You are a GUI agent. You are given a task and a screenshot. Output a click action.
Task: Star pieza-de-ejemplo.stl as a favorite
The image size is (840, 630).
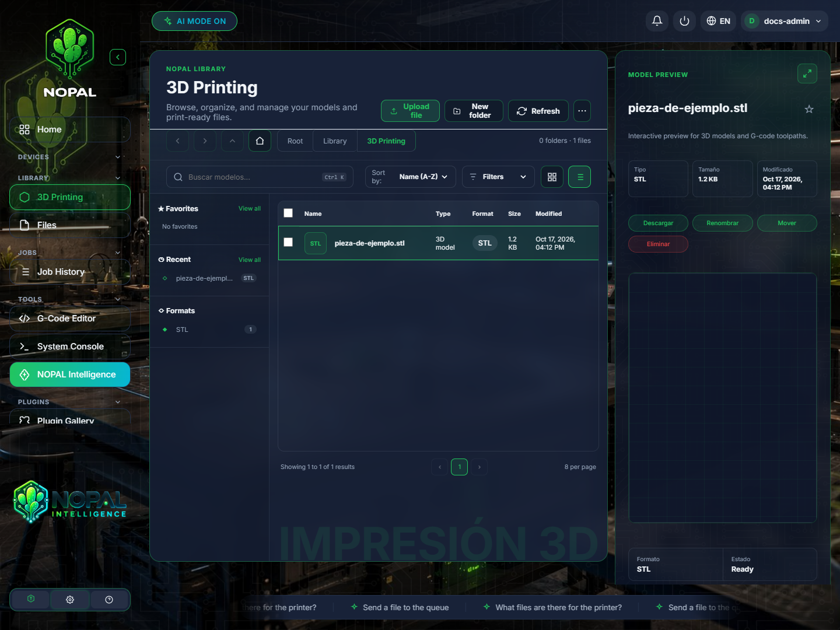[x=809, y=109]
